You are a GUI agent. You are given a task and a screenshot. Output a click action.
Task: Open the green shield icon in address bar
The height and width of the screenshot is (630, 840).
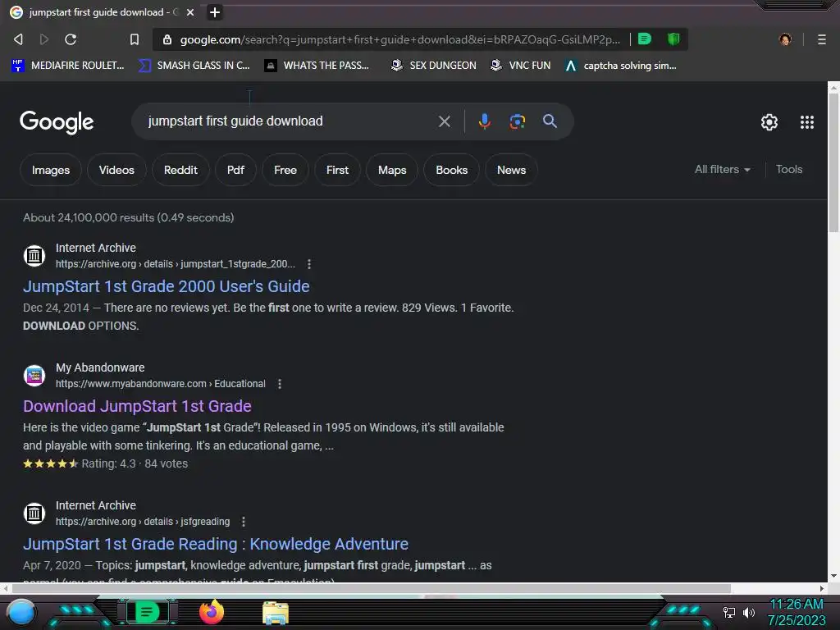tap(673, 39)
